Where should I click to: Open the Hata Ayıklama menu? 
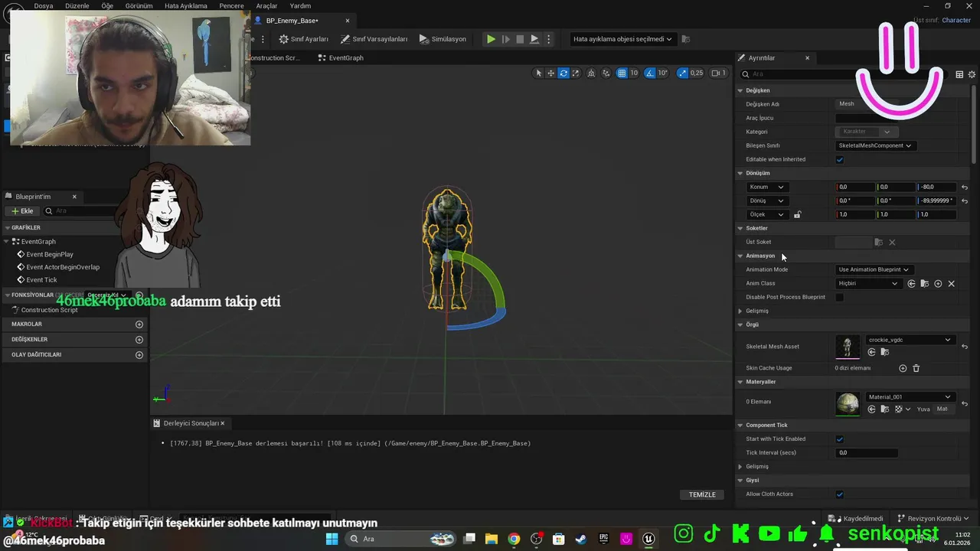(x=186, y=5)
